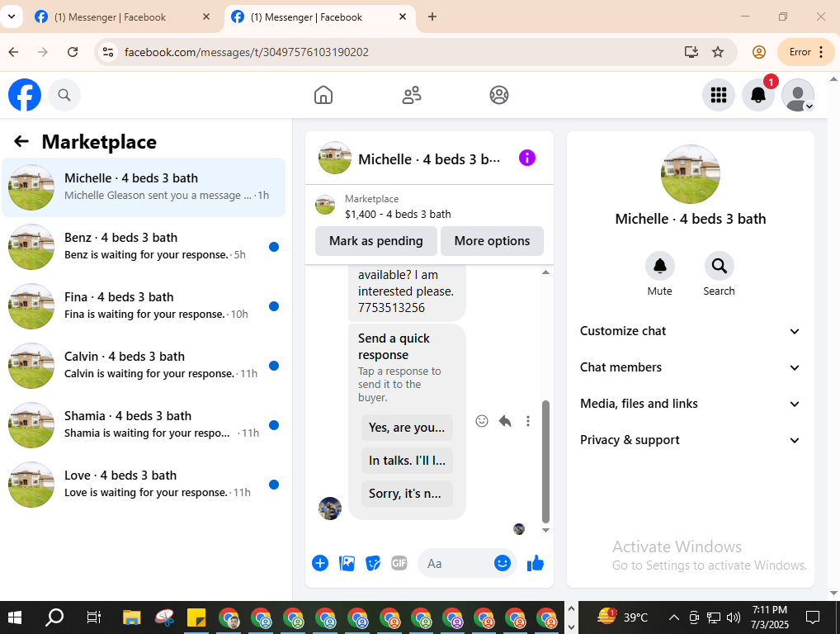
Task: Open Shamia conversation in list
Action: [x=144, y=425]
